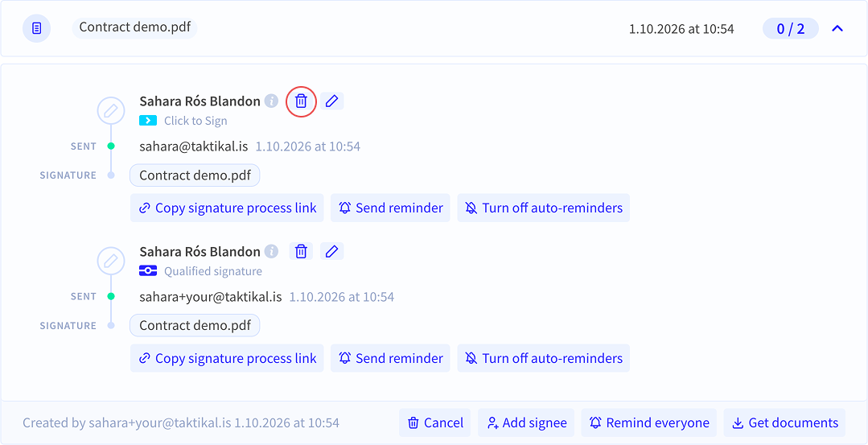Click the Click to Sign method icon
The height and width of the screenshot is (445, 868).
coord(148,120)
